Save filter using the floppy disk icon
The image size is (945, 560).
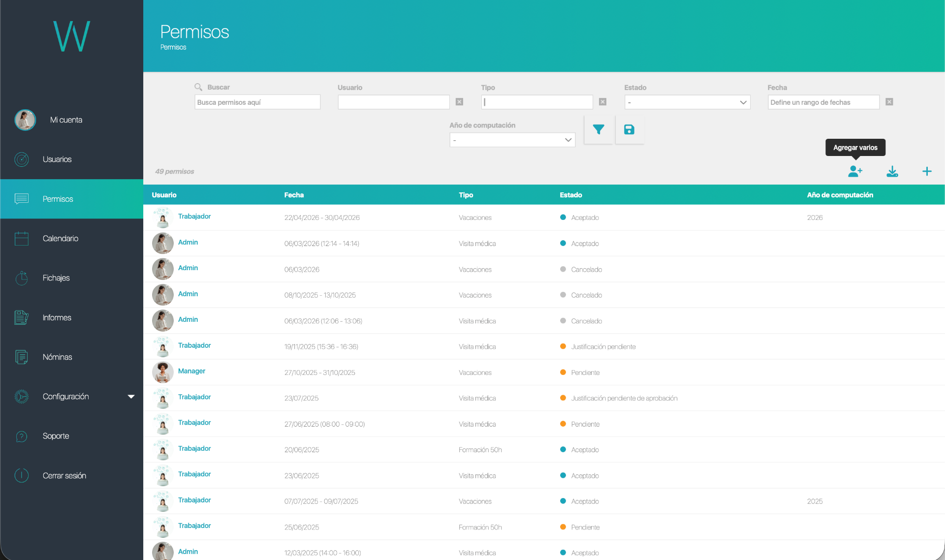(629, 129)
